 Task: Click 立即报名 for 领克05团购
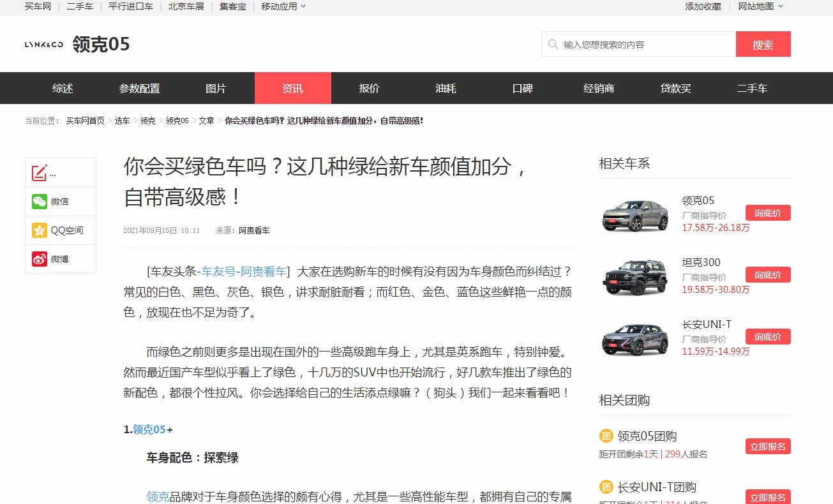click(768, 447)
